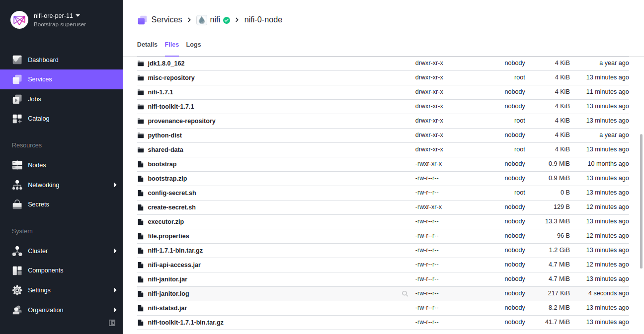This screenshot has width=644, height=334.
Task: Click the Services breadcrumb icon
Action: [x=142, y=20]
